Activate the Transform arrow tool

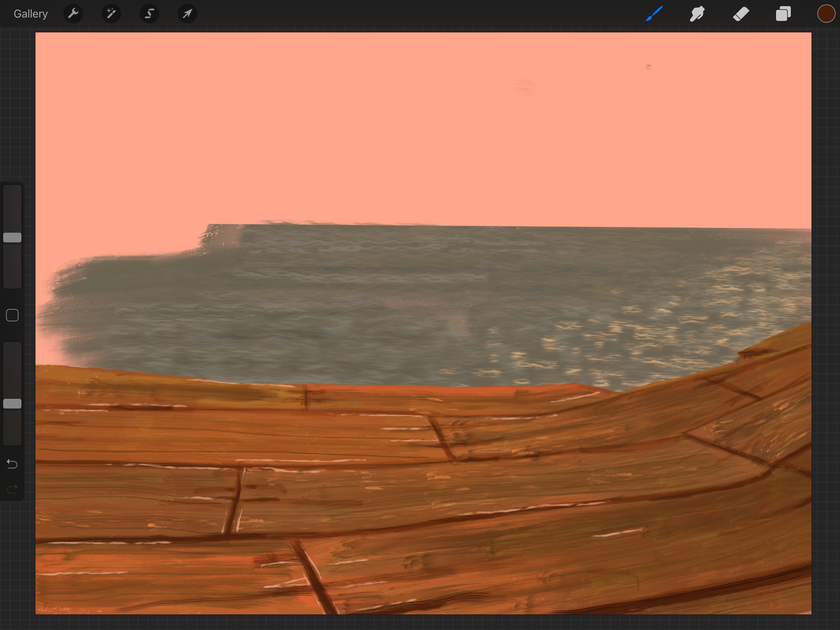(188, 14)
